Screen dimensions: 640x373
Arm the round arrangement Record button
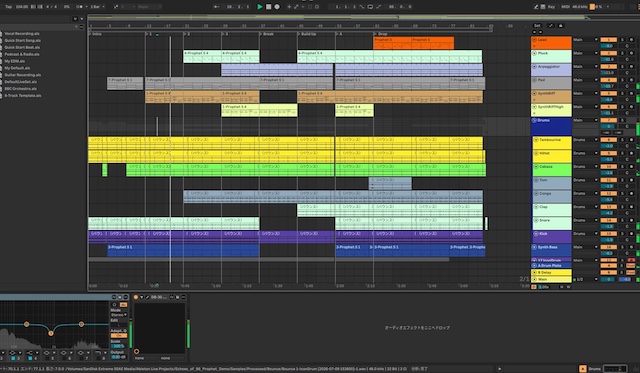click(277, 7)
